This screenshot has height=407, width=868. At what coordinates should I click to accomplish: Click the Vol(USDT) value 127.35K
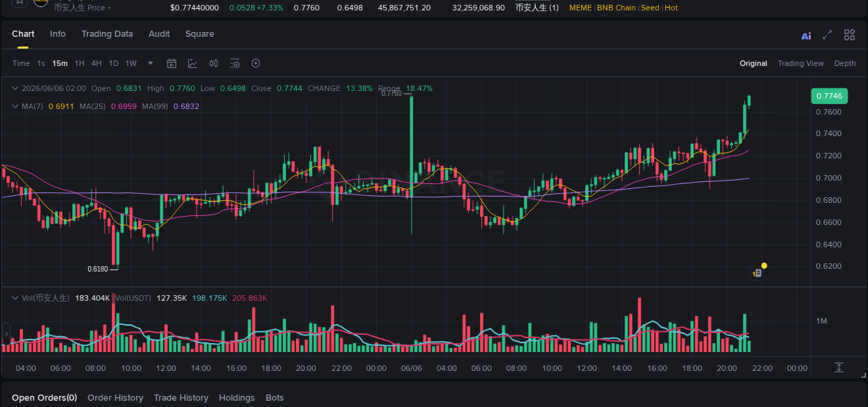click(172, 298)
